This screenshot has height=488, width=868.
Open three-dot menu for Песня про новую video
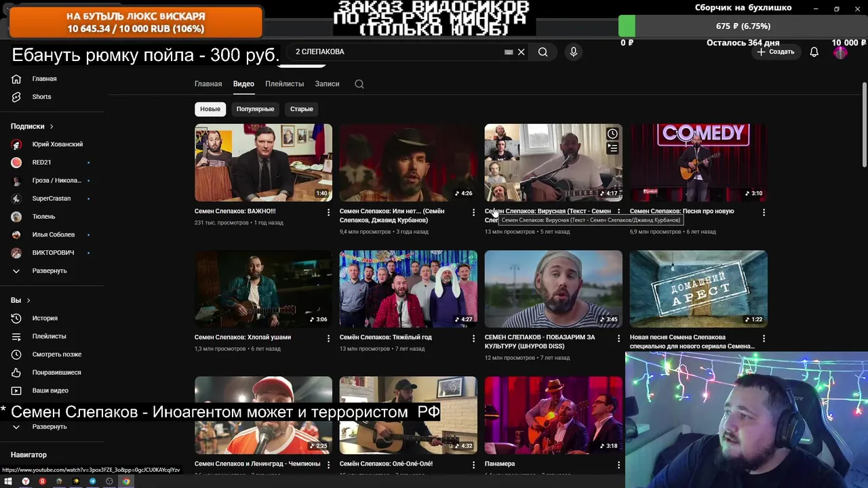[764, 213]
